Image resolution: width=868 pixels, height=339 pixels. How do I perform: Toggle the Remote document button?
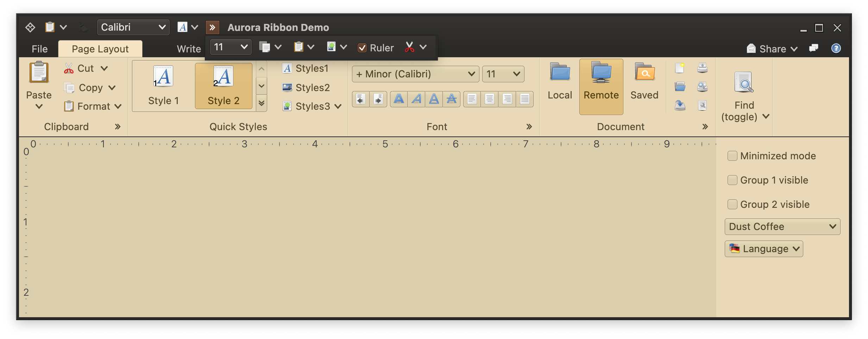601,87
